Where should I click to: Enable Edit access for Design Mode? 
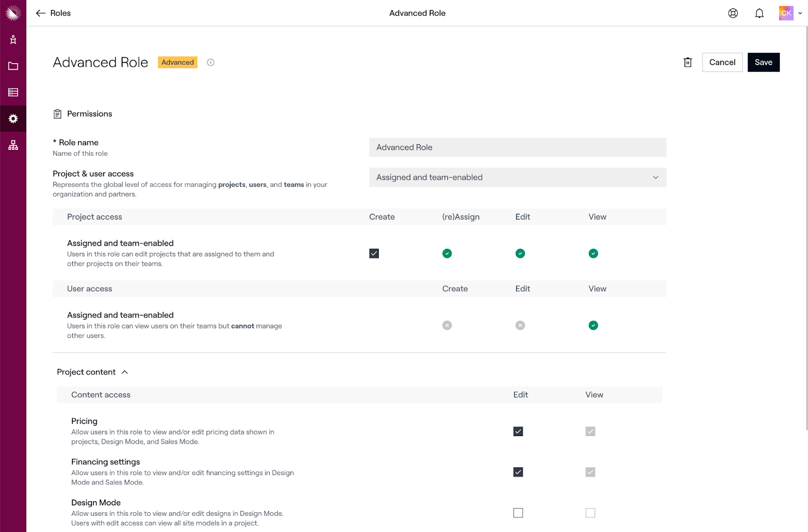tap(518, 513)
